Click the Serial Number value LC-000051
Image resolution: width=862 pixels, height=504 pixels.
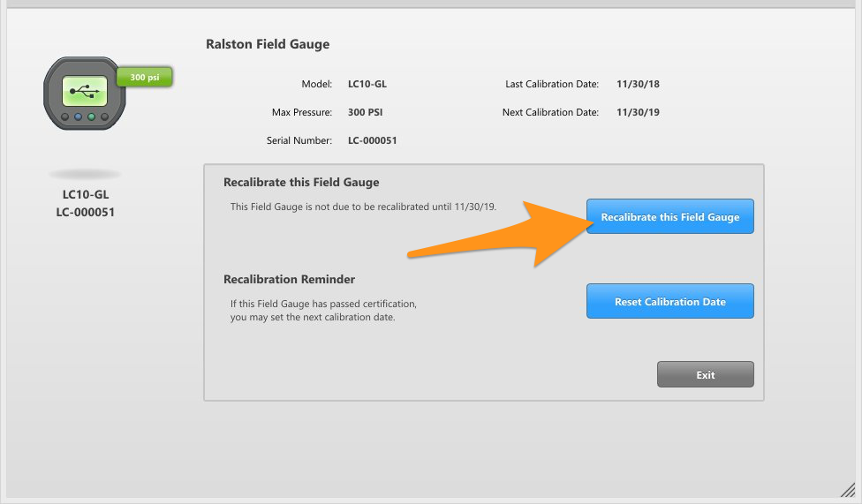click(x=372, y=140)
